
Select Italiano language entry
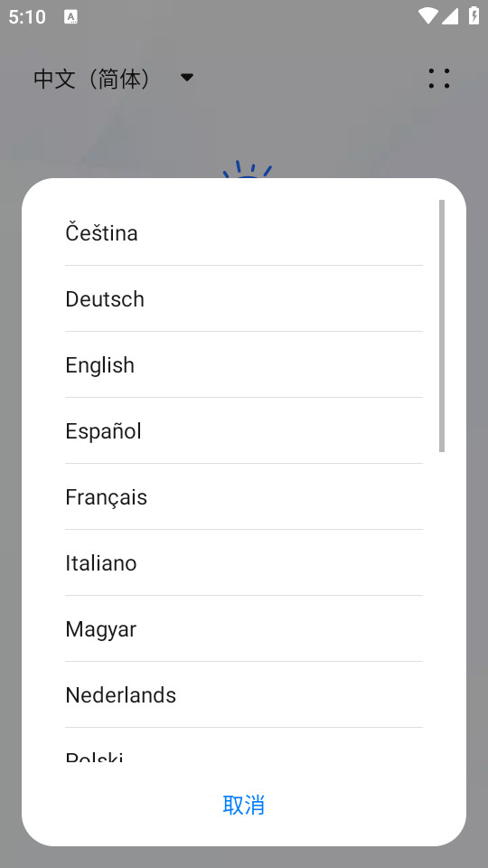click(x=244, y=562)
